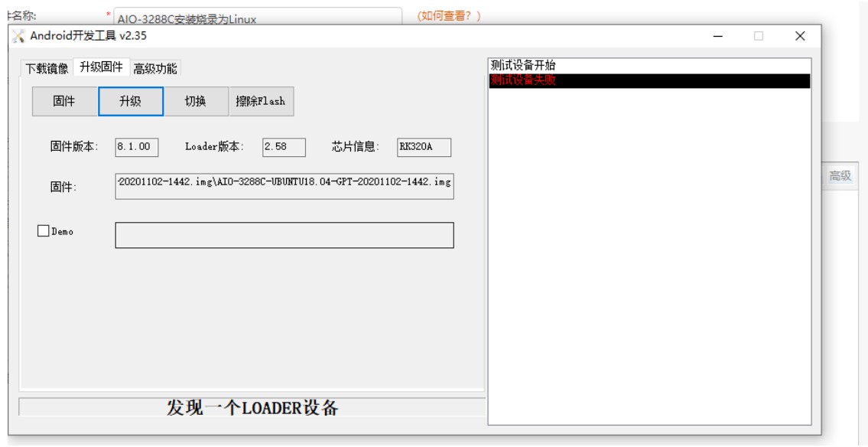Viewport: 868px width, 447px height.
Task: Click the 芯片信息 field showing RK320A
Action: [424, 147]
